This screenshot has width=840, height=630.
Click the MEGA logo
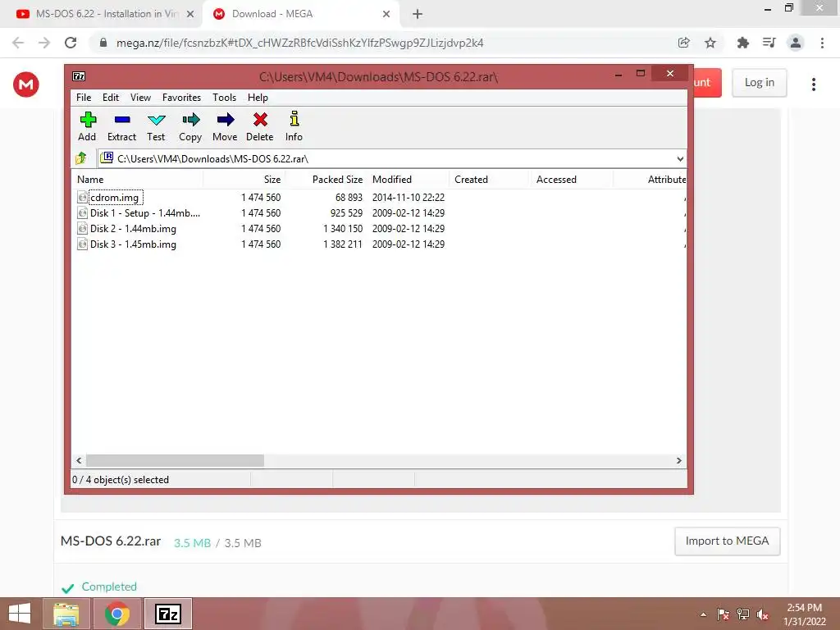tap(26, 84)
